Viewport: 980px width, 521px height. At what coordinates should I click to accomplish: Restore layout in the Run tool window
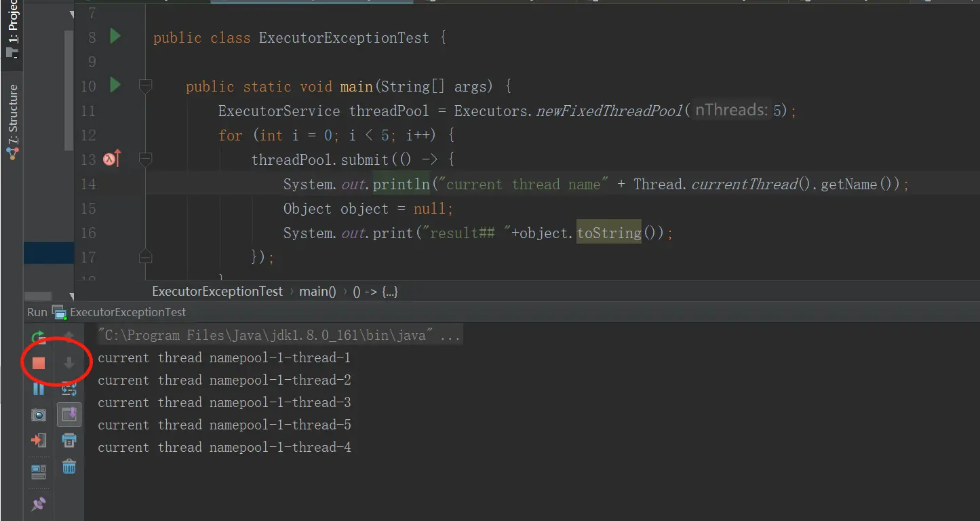click(39, 471)
